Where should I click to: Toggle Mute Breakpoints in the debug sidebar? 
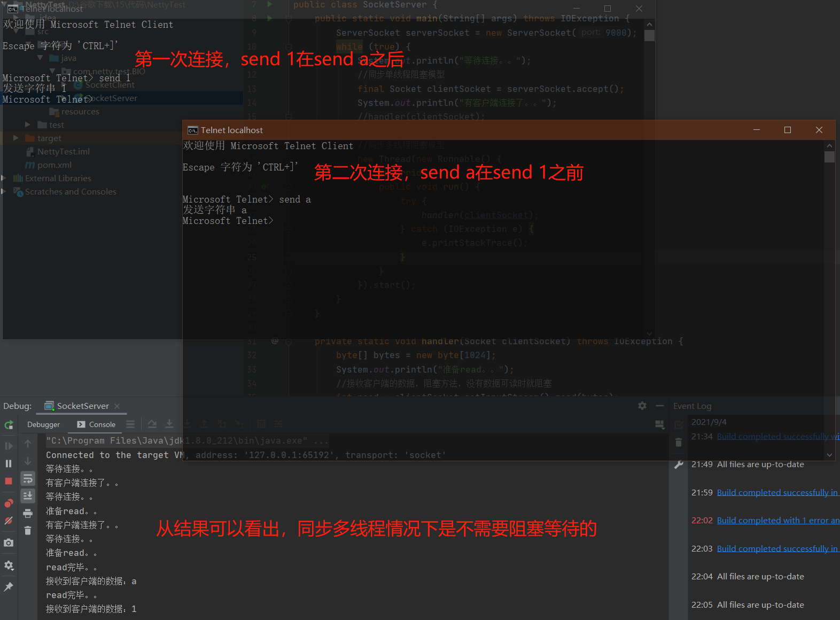coord(9,521)
